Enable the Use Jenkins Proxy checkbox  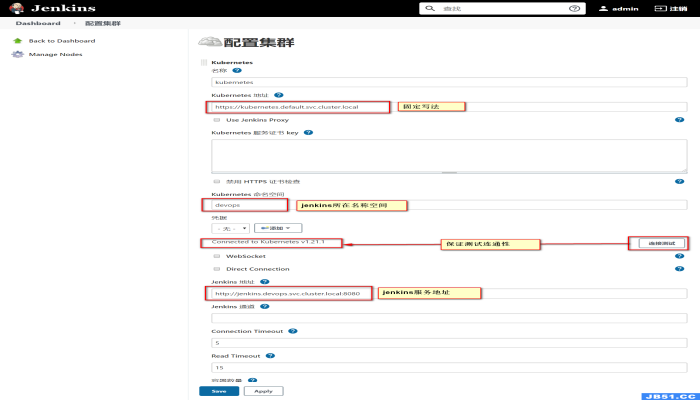tap(217, 120)
